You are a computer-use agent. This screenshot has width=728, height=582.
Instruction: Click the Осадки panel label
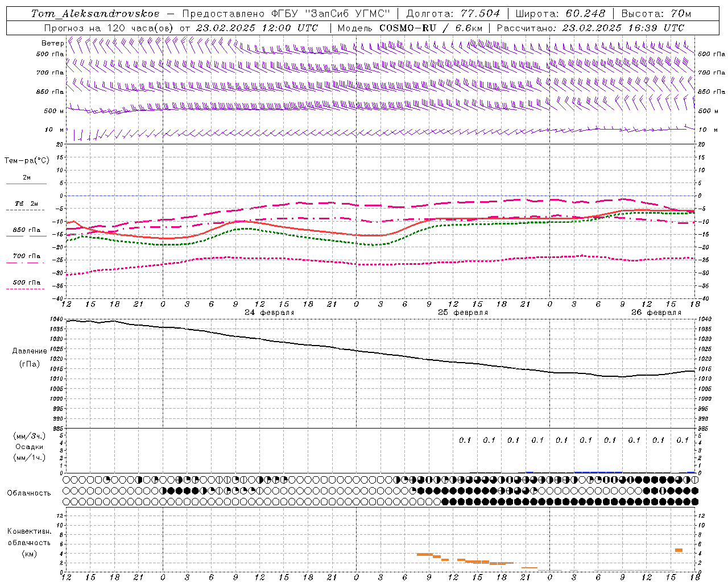(x=30, y=447)
